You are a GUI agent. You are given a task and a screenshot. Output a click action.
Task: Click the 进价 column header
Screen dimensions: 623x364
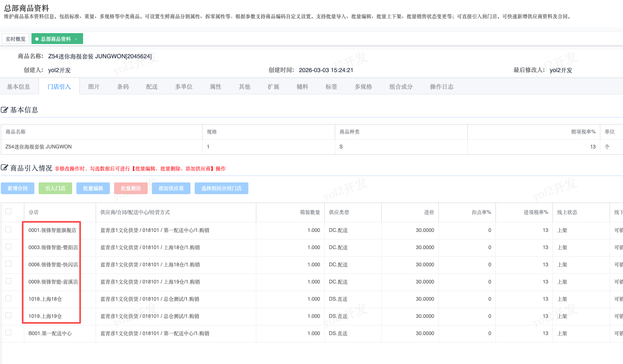point(429,213)
